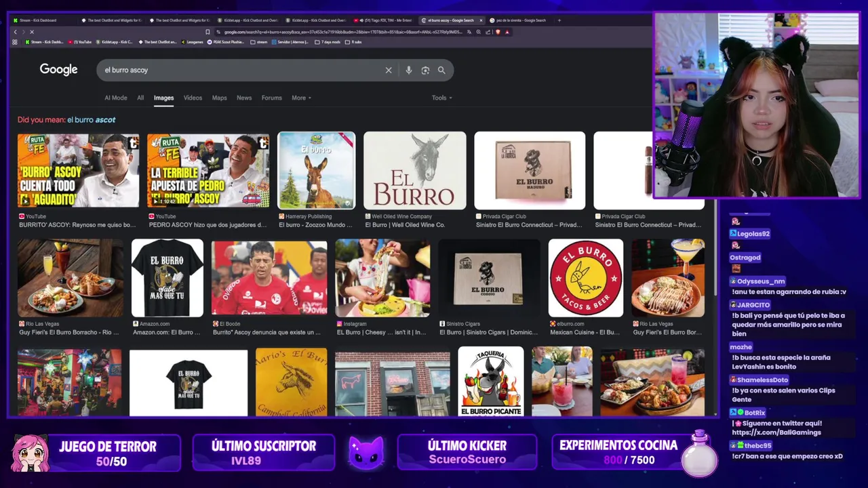This screenshot has height=488, width=868.
Task: Open Brave Shields lion icon
Action: point(498,32)
